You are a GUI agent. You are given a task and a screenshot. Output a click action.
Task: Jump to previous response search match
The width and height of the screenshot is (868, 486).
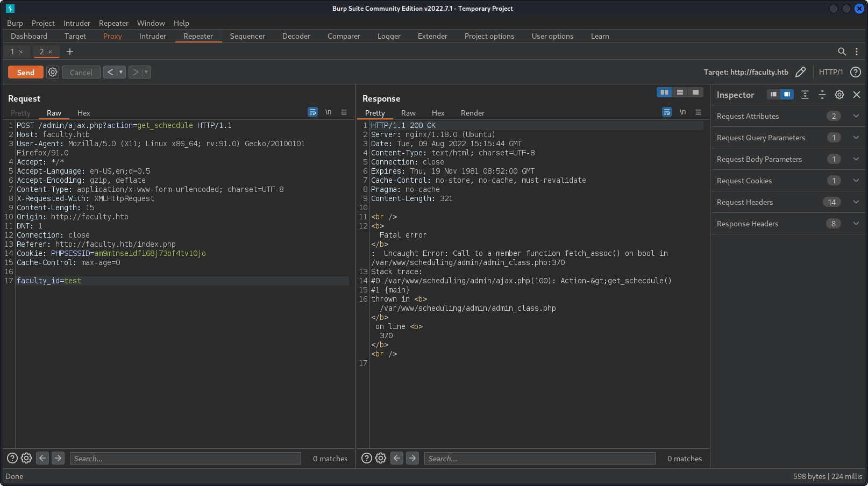(x=397, y=458)
